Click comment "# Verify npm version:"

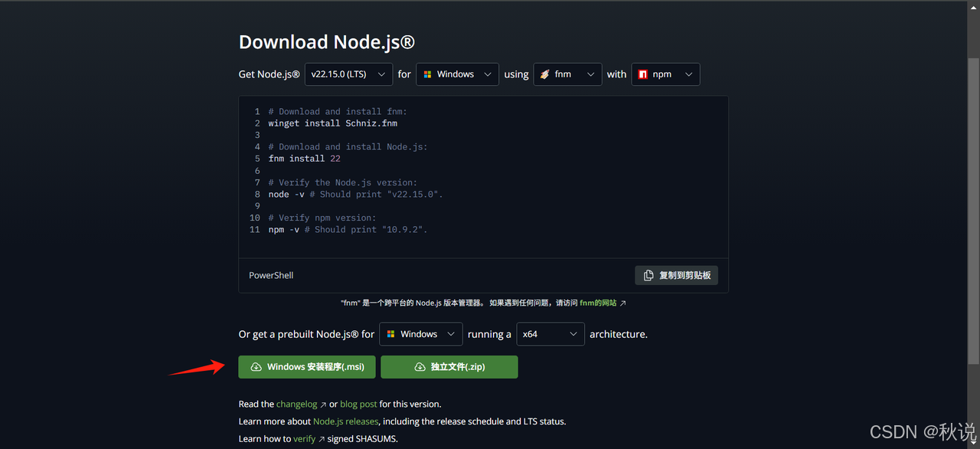coord(322,218)
